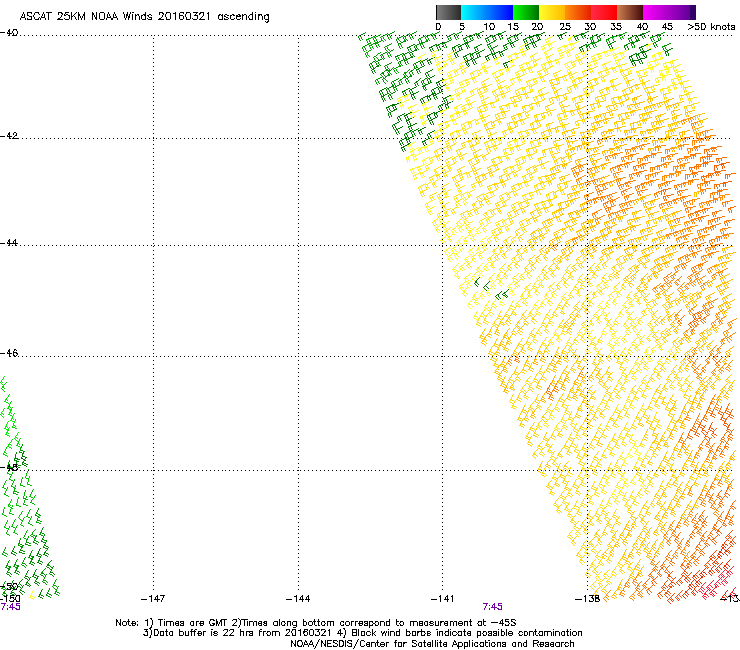Click the '25' knots label under the color scale
Screen dimensions: 740x650
point(565,27)
